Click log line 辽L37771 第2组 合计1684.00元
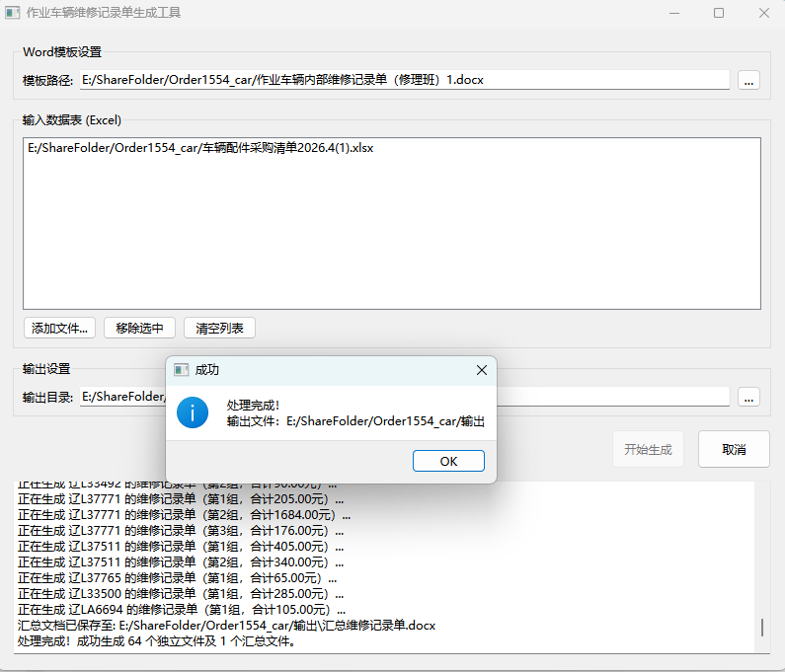The image size is (785, 672). point(184,515)
